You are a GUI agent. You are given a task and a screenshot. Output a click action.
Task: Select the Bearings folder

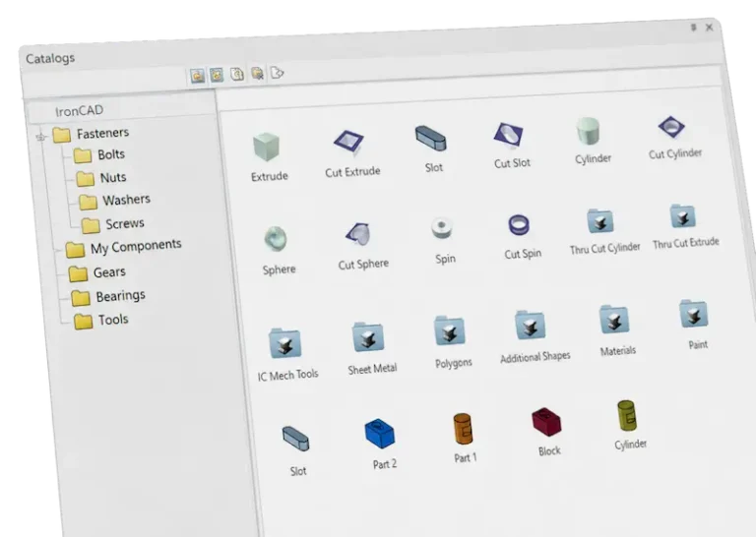click(x=108, y=297)
